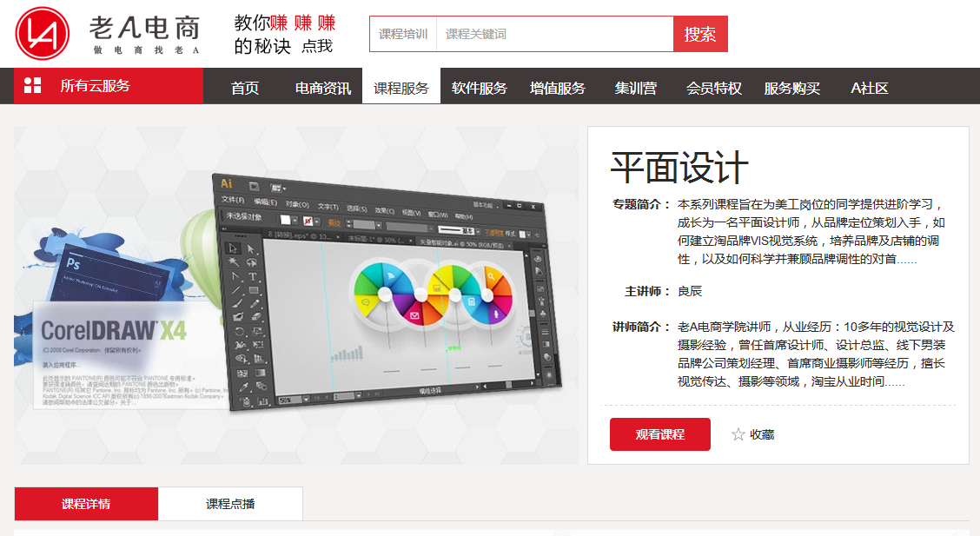
Task: Click the grid icon beside 所有云服务
Action: tap(33, 85)
